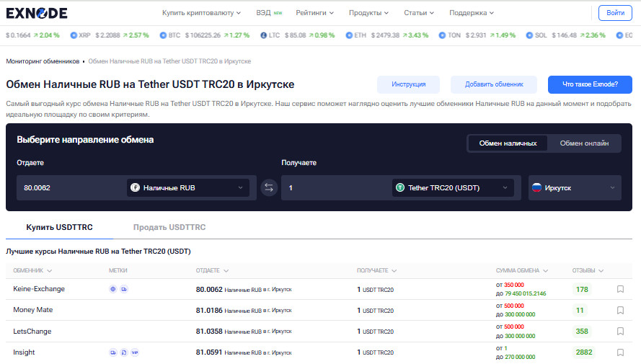The height and width of the screenshot is (364, 641).
Task: Click Что такое Exnode? button
Action: (590, 84)
